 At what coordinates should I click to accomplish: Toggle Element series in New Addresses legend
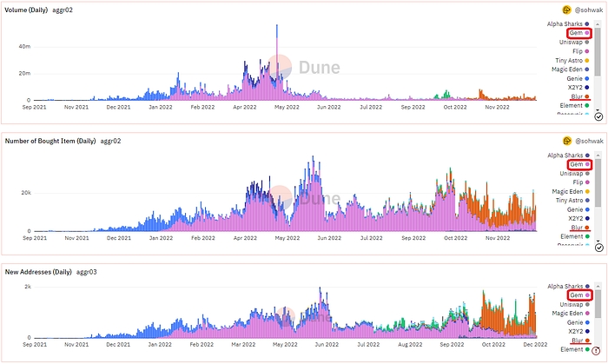[573, 349]
